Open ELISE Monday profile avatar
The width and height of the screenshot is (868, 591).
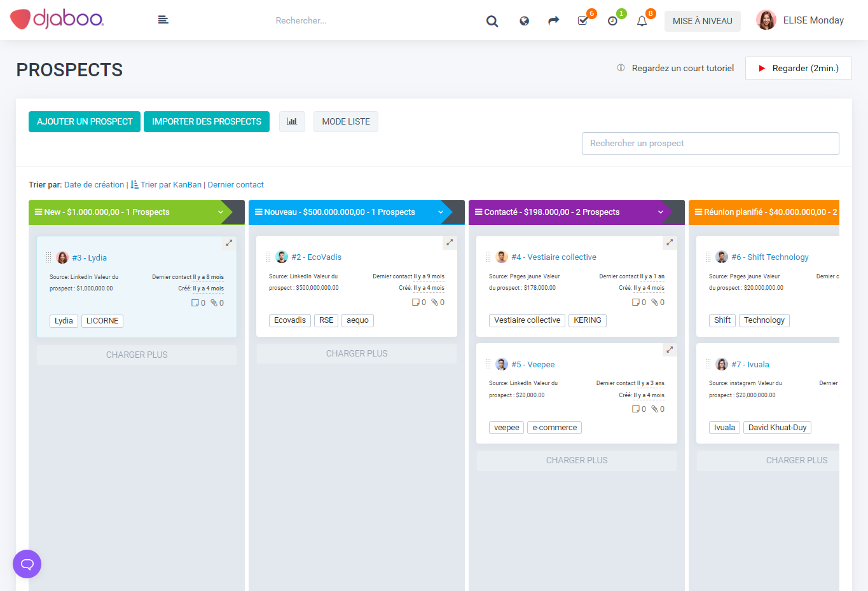[766, 20]
